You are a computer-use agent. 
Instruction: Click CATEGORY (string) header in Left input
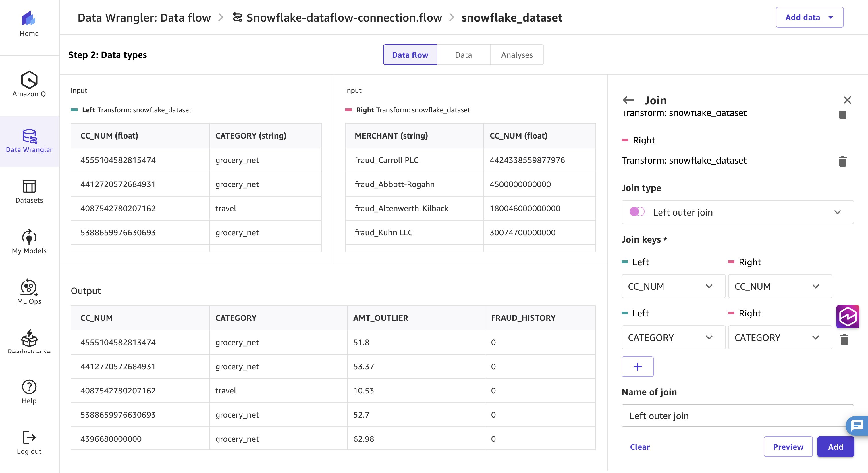(265, 136)
